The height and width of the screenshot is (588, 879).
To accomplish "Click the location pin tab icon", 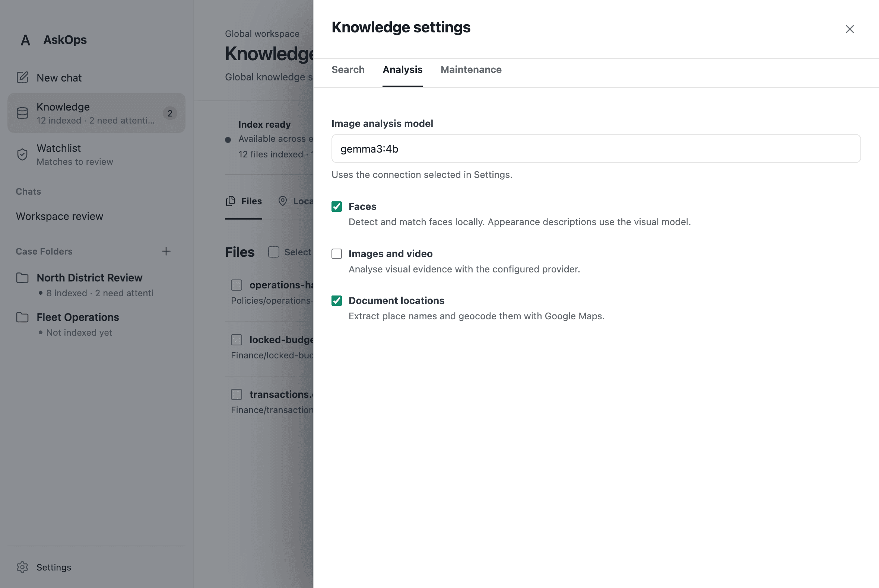I will point(283,201).
